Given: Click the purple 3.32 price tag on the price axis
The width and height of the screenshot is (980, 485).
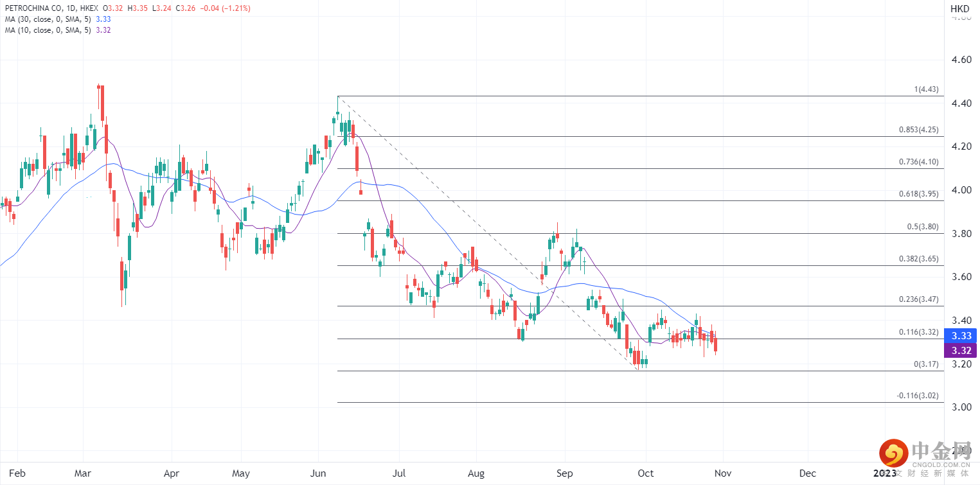Looking at the screenshot, I should [x=961, y=350].
